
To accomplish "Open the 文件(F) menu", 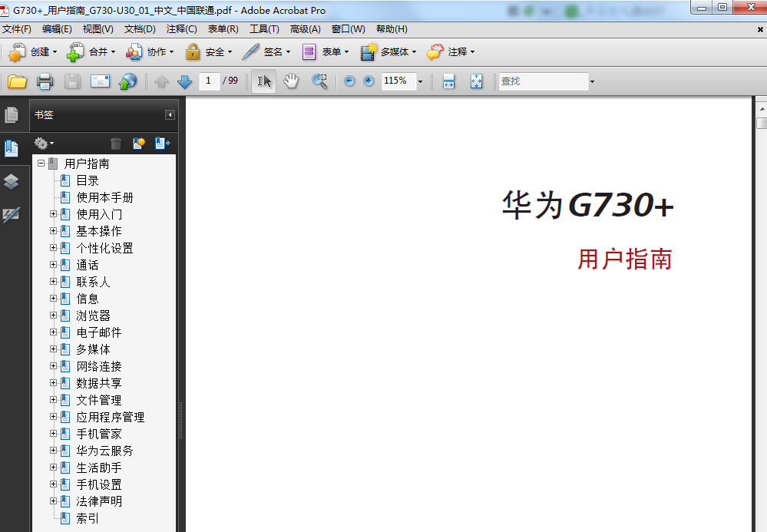I will pos(17,29).
